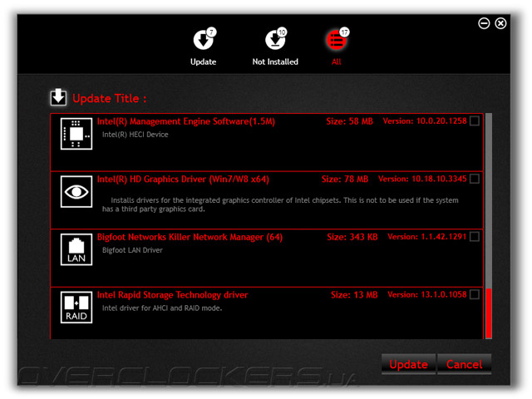Click the 'Size: 13 MB' value
532x399 pixels.
(354, 295)
